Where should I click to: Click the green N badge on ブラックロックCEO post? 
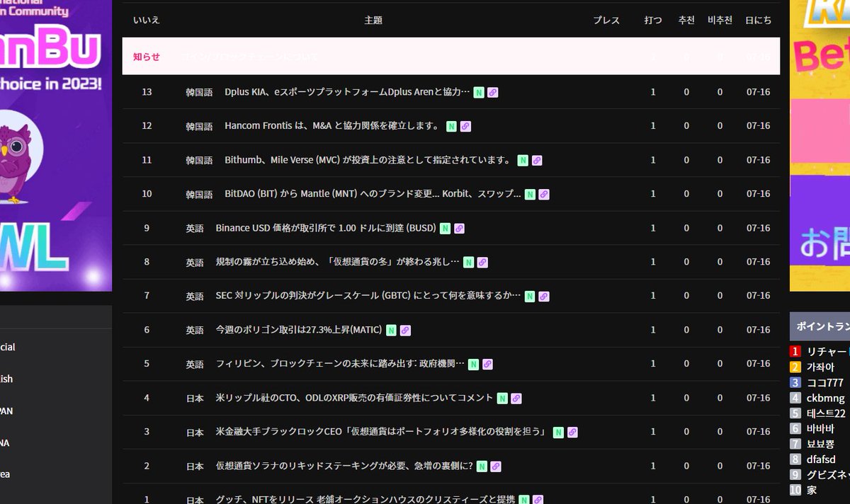coord(558,432)
